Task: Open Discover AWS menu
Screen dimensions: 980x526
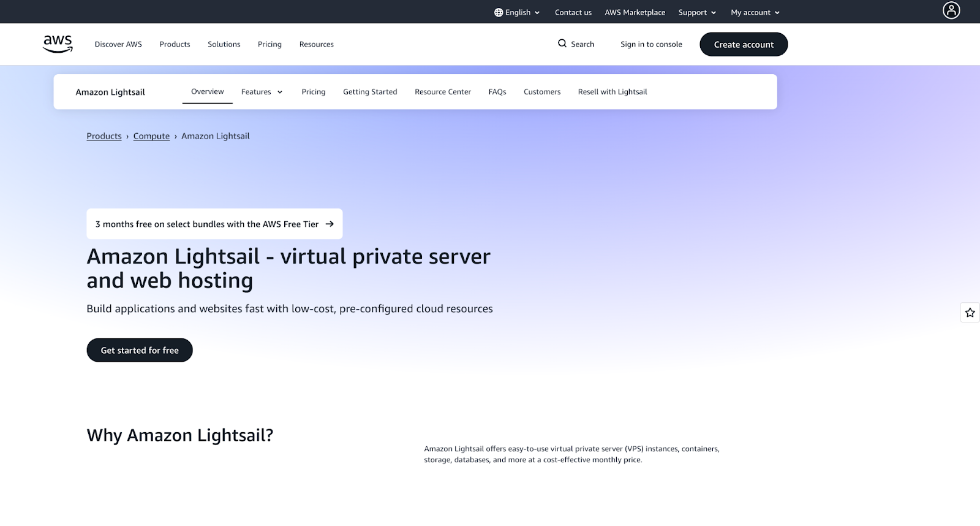Action: [118, 44]
